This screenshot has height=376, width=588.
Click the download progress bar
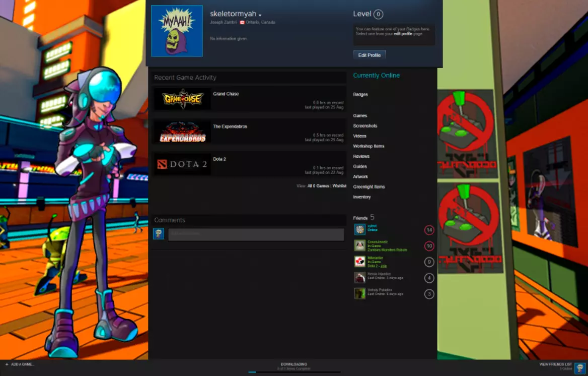[x=295, y=372]
